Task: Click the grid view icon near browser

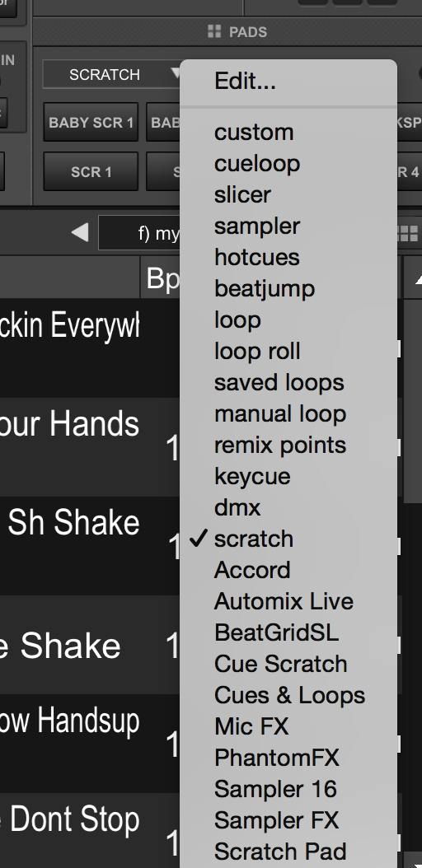Action: pos(408,234)
